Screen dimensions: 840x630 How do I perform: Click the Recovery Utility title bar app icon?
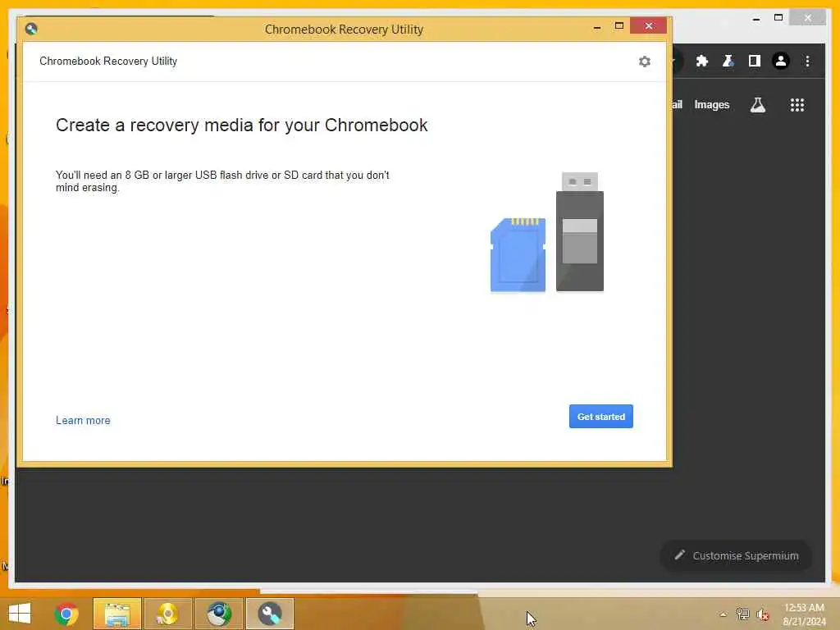point(31,29)
